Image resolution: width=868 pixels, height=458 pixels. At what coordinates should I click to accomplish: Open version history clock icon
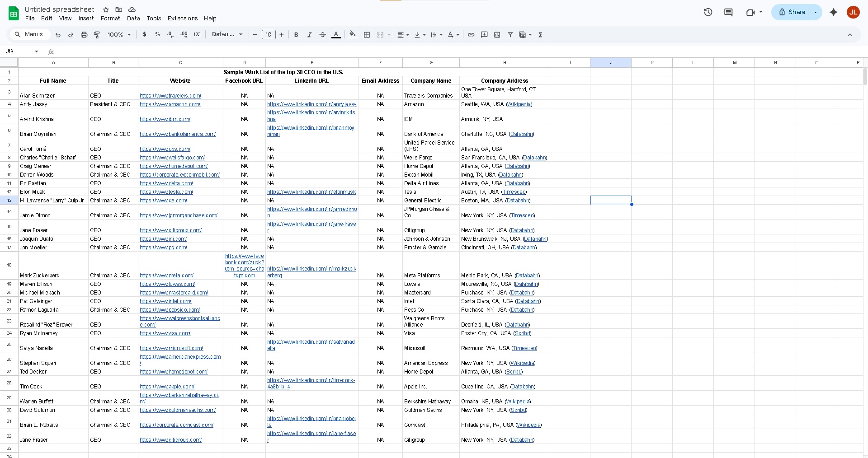click(x=708, y=12)
